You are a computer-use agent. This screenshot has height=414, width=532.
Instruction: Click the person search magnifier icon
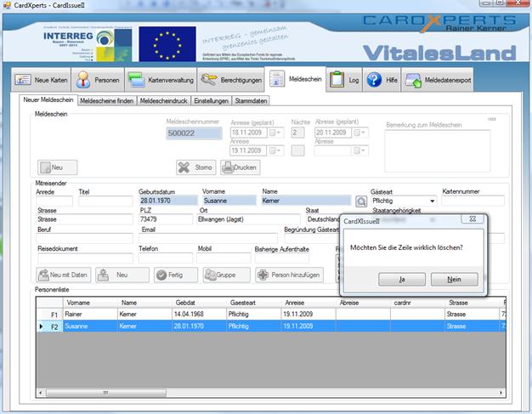[361, 201]
